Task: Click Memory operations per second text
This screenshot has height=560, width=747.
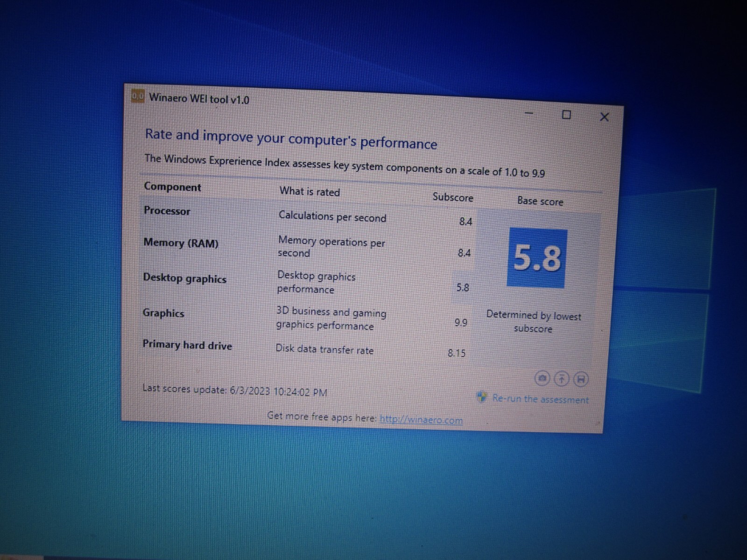Action: [331, 247]
